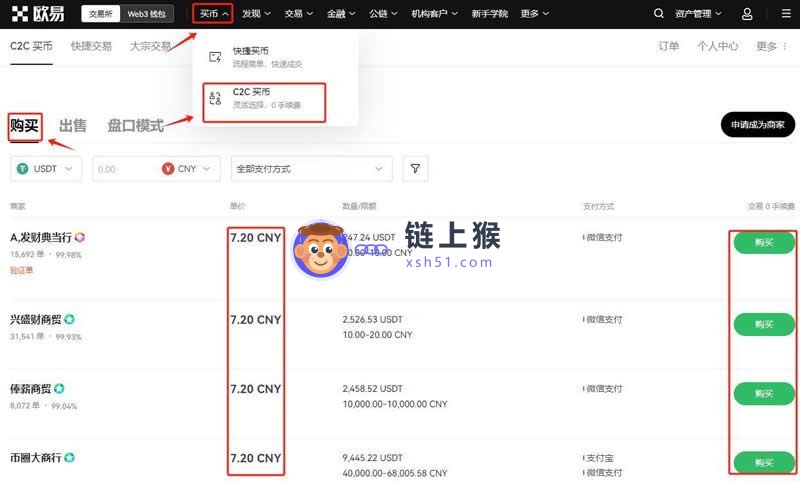Click the OKX 欧易 logo
Viewport: 800px width, 499px height.
pos(38,14)
